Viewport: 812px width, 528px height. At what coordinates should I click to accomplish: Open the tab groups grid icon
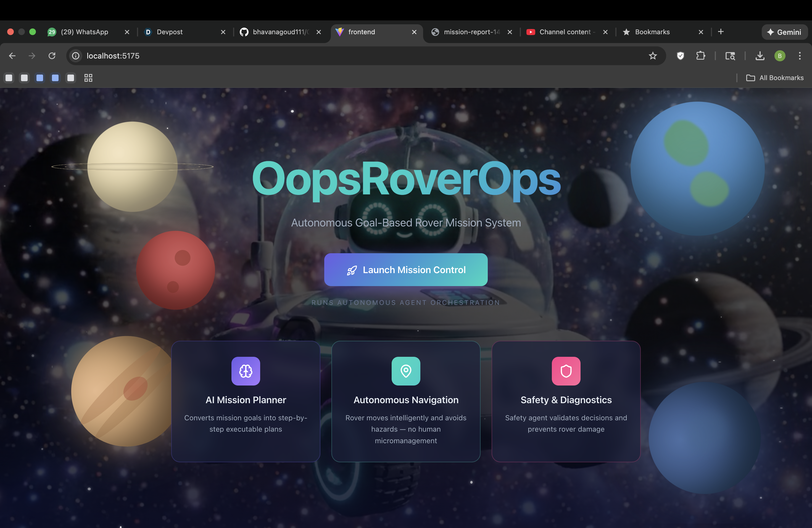(x=88, y=78)
